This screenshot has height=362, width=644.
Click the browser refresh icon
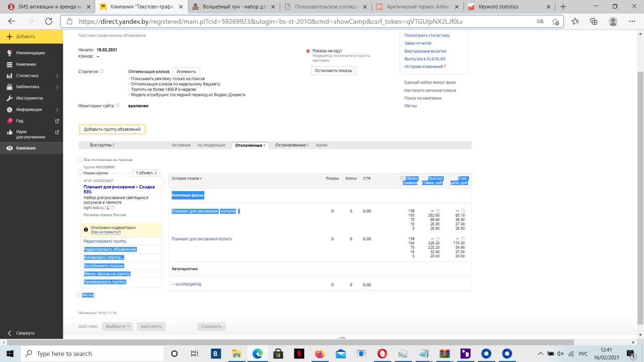(x=49, y=22)
